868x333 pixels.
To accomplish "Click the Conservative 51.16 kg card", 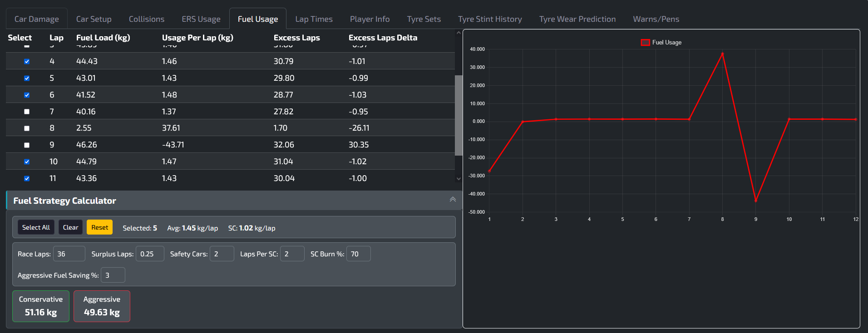I will pos(41,306).
